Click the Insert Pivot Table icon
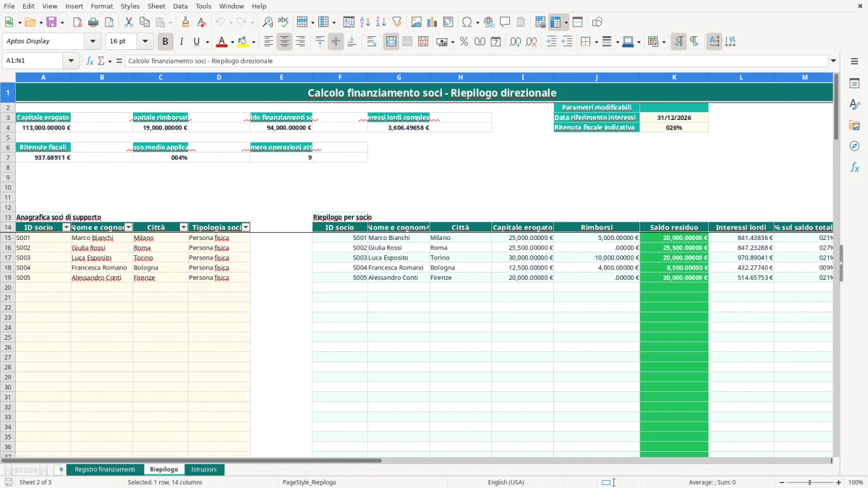The width and height of the screenshot is (868, 488). [x=448, y=22]
